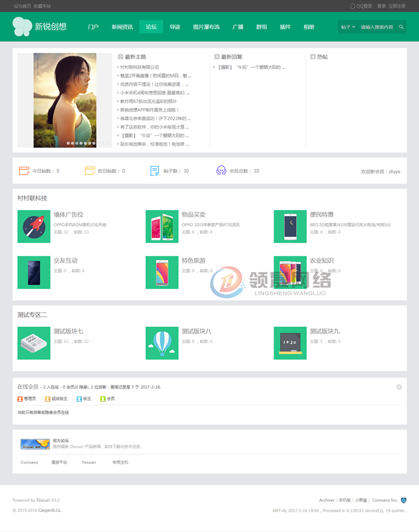The height and width of the screenshot is (532, 419).
Task: Click the chalkboard icon for 测试版块九
Action: 290,343
